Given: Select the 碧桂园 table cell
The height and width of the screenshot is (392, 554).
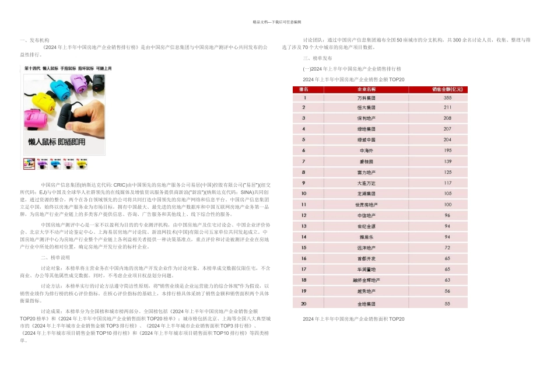Looking at the screenshot, I should [x=366, y=162].
